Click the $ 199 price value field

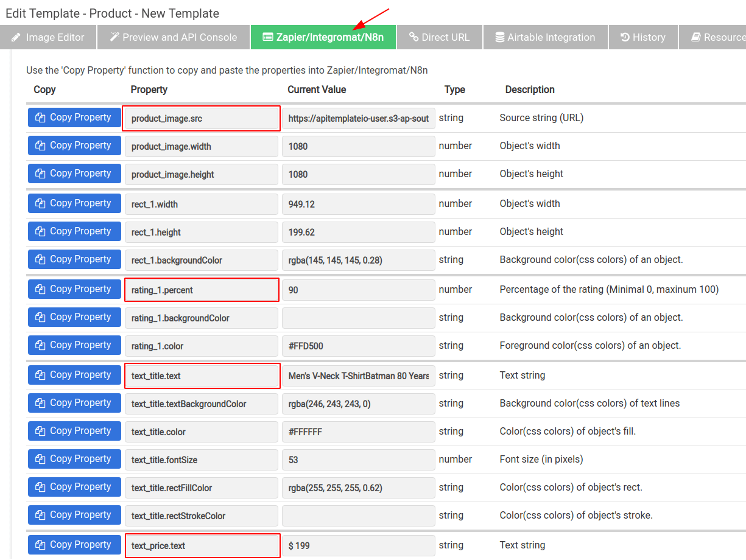(x=359, y=546)
